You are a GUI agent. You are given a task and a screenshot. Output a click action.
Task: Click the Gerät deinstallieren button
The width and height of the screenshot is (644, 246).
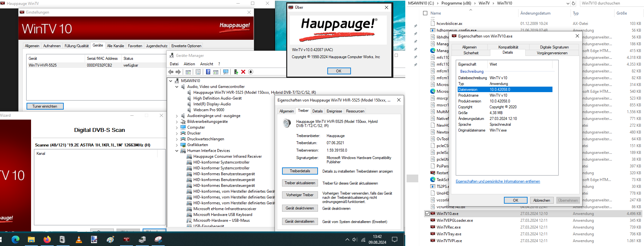tap(300, 221)
